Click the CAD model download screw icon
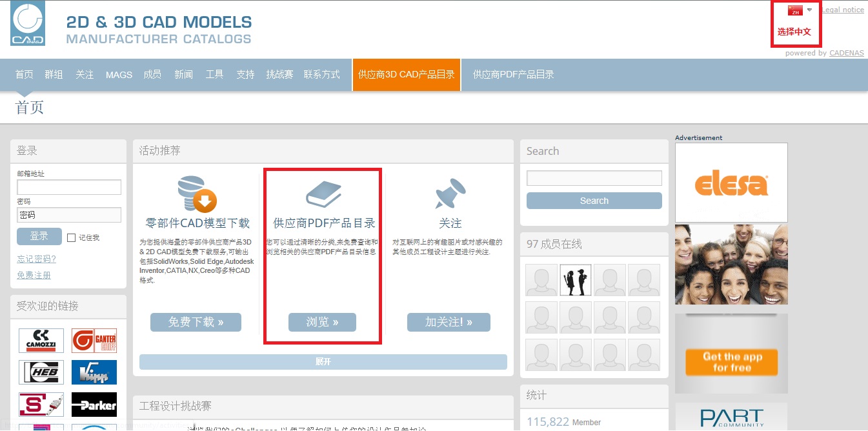The image size is (868, 431). (197, 194)
